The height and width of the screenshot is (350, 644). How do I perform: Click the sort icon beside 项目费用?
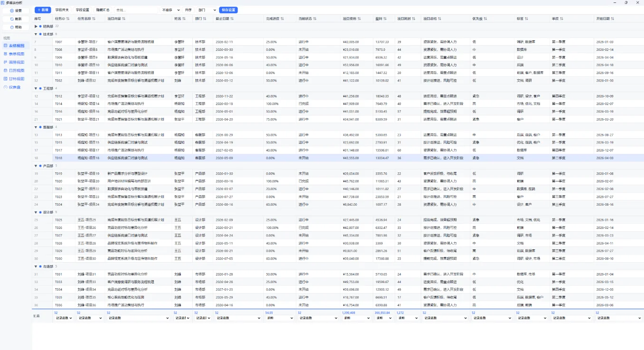click(360, 19)
